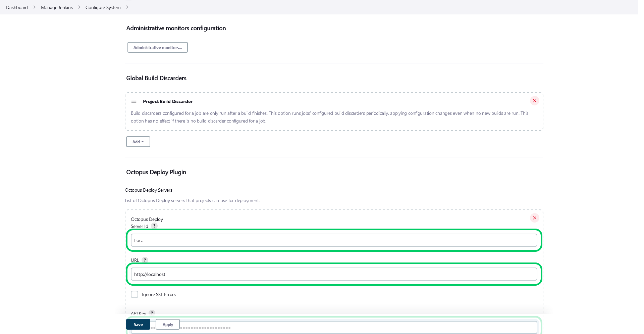Focus the Server Id field containing Local
The image size is (644, 334).
pos(334,240)
